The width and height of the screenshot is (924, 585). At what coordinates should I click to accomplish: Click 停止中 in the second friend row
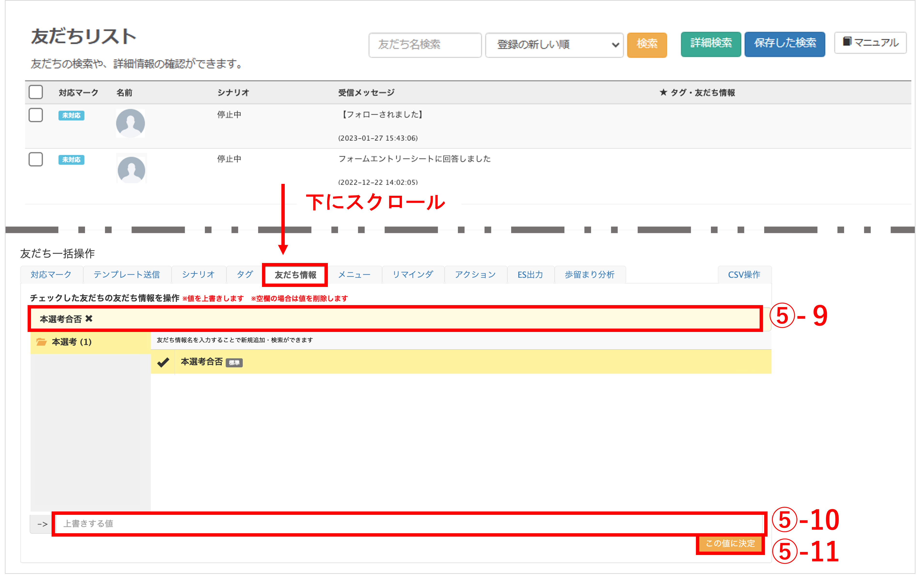click(229, 159)
